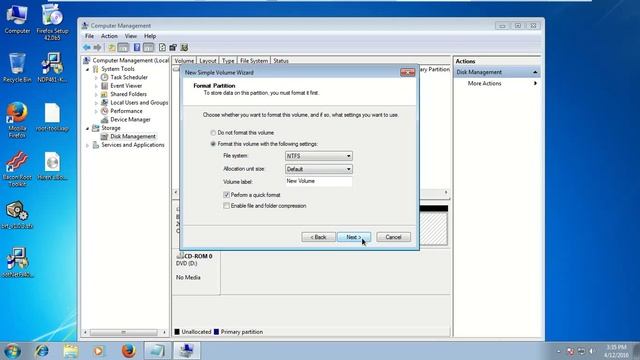Open Device Manager in the console tree
This screenshot has height=360, width=640.
pyautogui.click(x=130, y=120)
